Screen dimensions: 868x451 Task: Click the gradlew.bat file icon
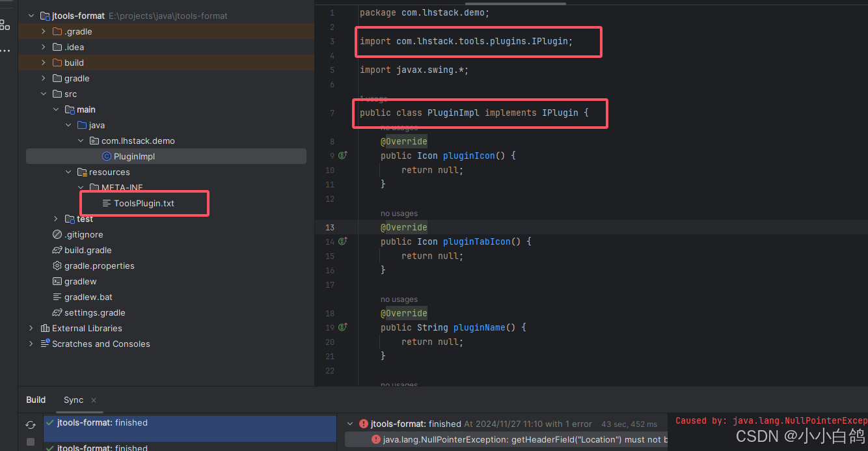click(x=57, y=297)
